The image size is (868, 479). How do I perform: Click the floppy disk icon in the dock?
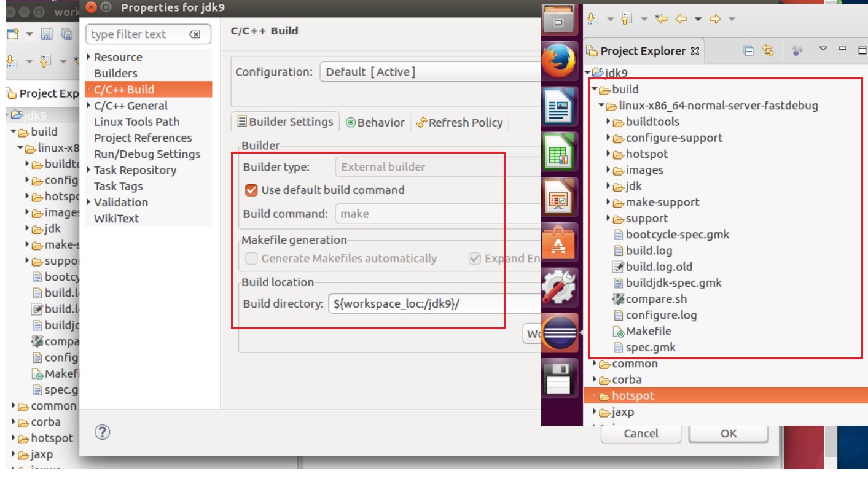[559, 378]
